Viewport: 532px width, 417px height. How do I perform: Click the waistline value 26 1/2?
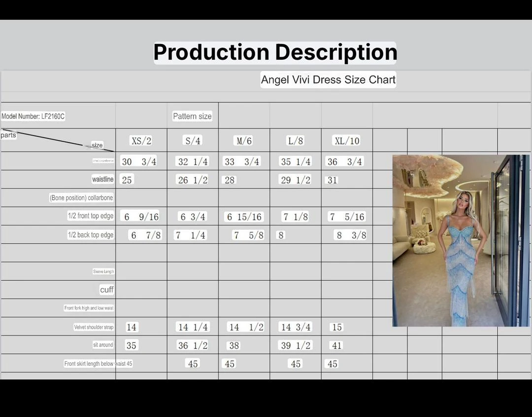pos(193,180)
